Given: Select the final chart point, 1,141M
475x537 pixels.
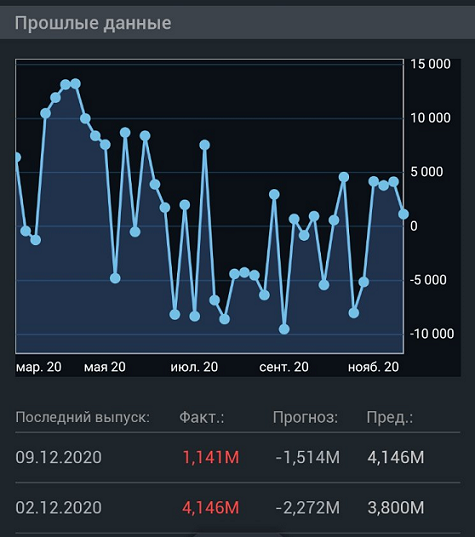Looking at the screenshot, I should pyautogui.click(x=403, y=214).
